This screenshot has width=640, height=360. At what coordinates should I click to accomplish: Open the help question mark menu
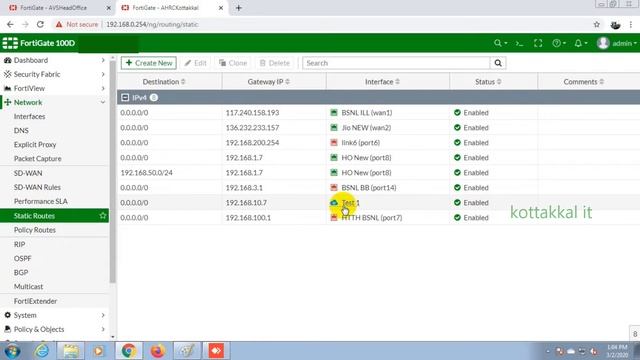(x=559, y=43)
